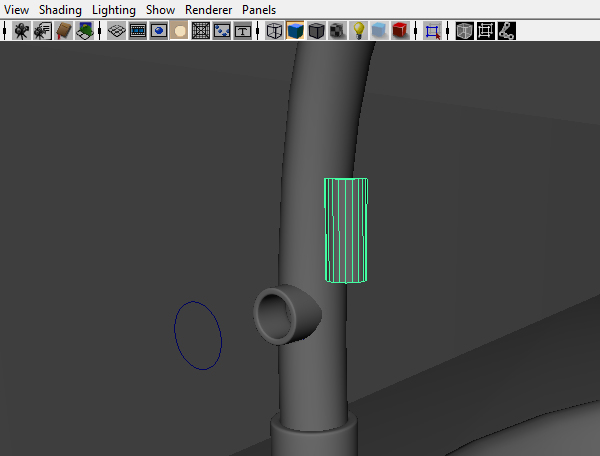Click the Select Camera icon
Image resolution: width=600 pixels, height=456 pixels.
(x=21, y=31)
